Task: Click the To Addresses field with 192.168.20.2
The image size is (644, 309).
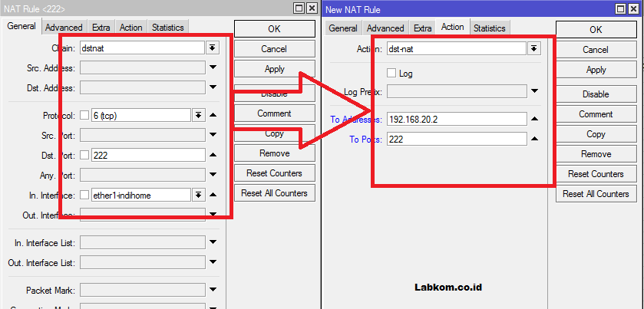Action: click(x=457, y=120)
